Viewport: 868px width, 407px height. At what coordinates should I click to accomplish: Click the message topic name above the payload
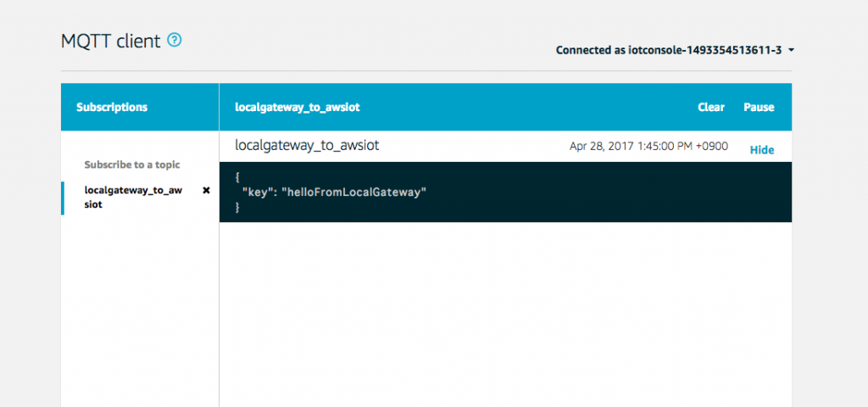(307, 146)
